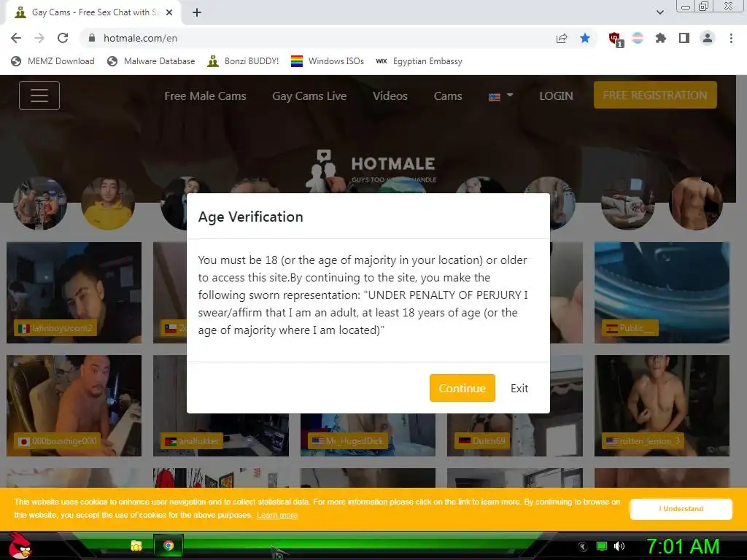Close the Gay Cams browser tab
The image size is (747, 560).
[169, 12]
